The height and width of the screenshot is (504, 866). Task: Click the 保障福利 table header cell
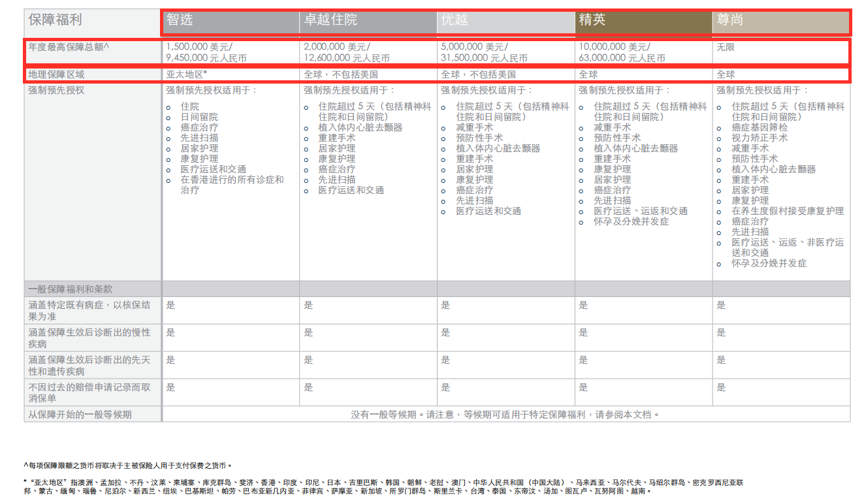pos(56,20)
